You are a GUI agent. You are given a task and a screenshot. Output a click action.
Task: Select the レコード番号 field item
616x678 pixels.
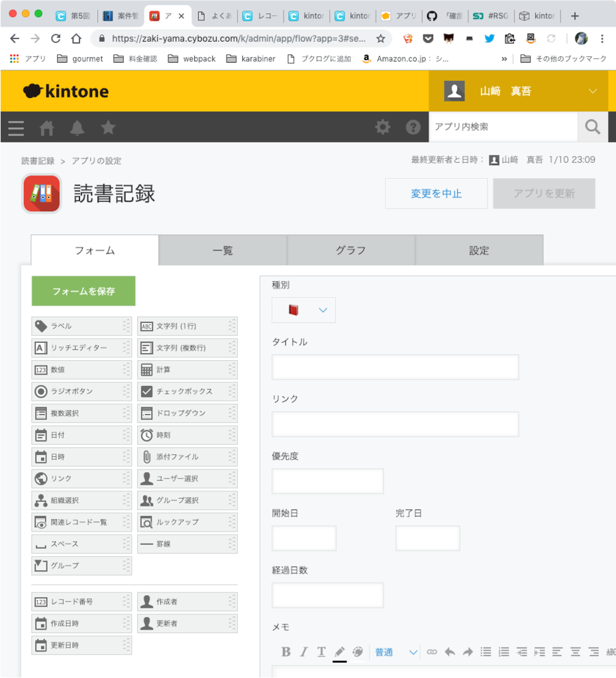point(81,601)
